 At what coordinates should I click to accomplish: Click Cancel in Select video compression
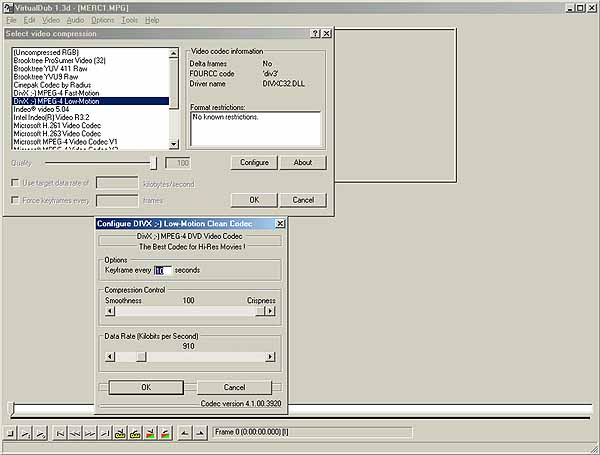pos(303,200)
